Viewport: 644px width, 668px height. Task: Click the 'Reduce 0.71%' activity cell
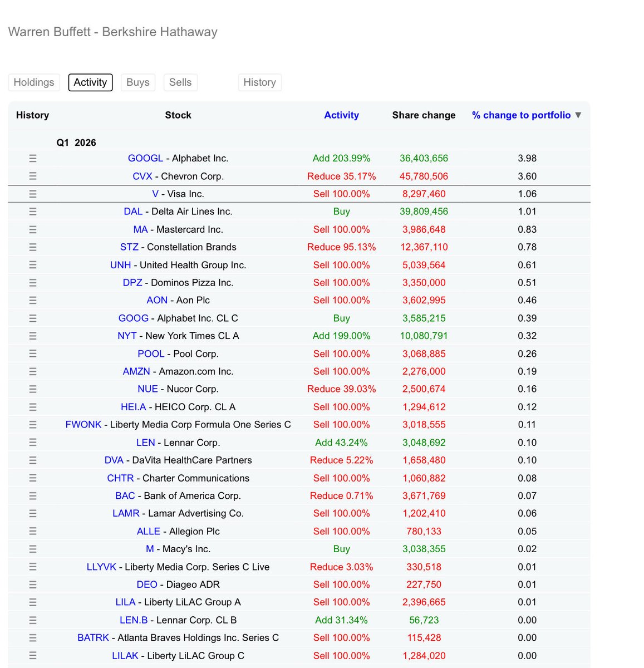(342, 495)
